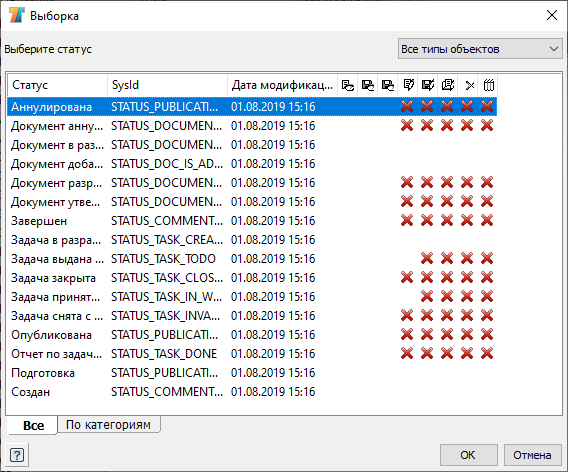Sort by Дата модификации column header
This screenshot has width=568, height=472.
point(283,85)
